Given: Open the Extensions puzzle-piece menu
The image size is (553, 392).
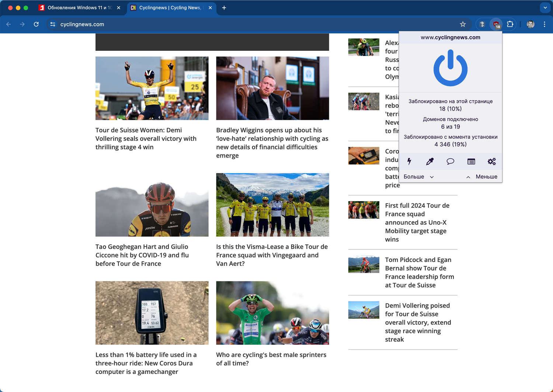Looking at the screenshot, I should click(510, 24).
